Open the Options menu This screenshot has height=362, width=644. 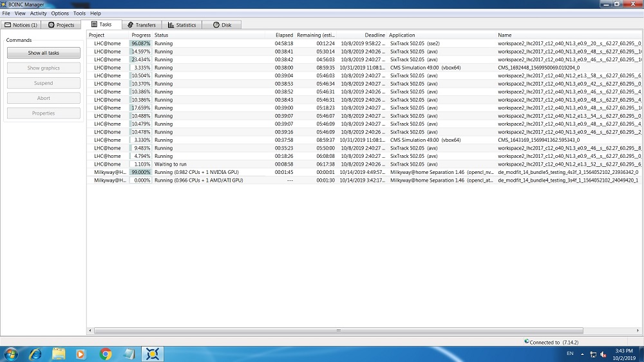click(x=60, y=14)
